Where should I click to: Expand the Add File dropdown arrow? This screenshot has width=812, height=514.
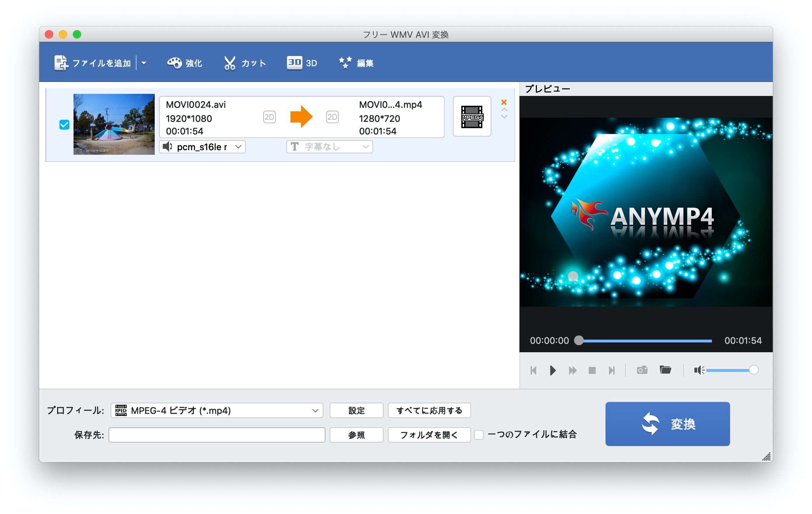pos(144,63)
